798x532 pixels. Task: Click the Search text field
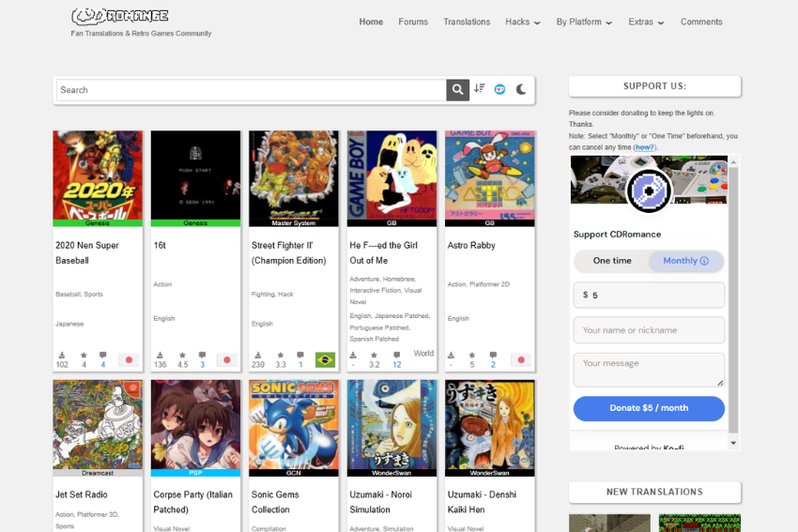[x=252, y=90]
